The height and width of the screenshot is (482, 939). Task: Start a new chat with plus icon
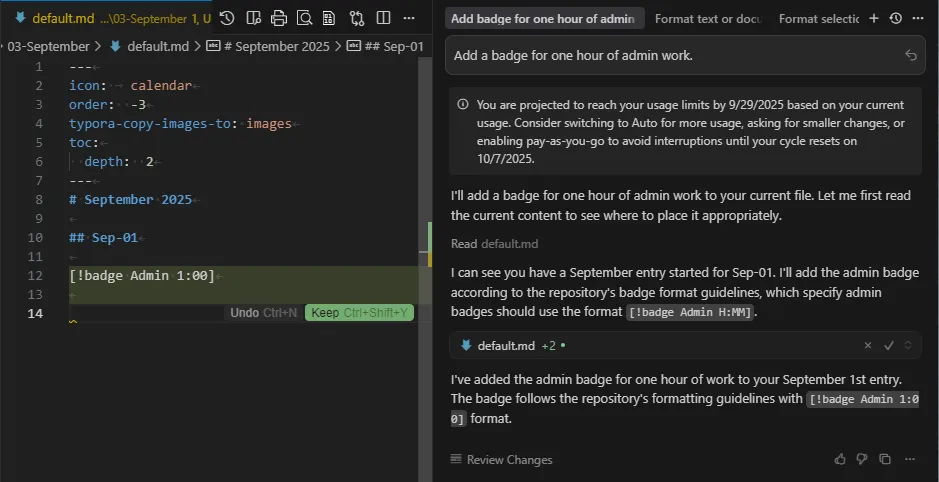click(873, 18)
